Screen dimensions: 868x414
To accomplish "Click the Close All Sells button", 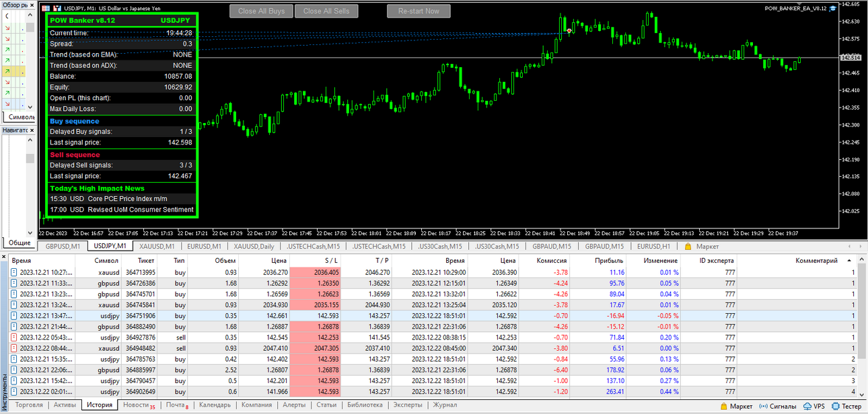I will (327, 11).
